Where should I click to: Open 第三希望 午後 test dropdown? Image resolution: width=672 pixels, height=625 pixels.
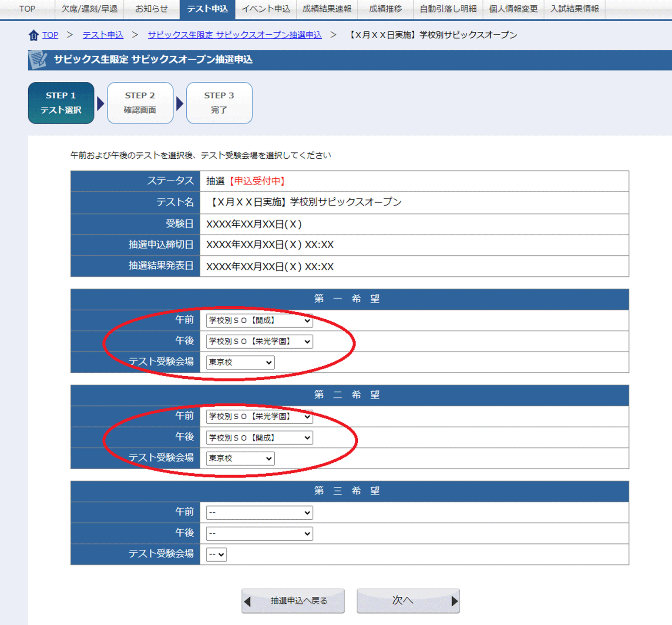tap(259, 533)
